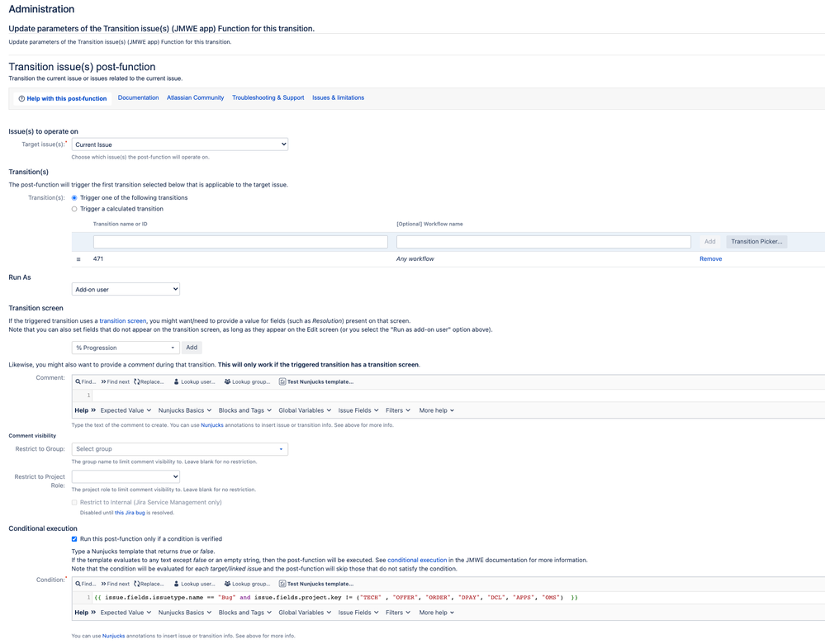Click Test Nunjucks template in the Comment editor
Viewport: 825px width, 644px height.
pyautogui.click(x=316, y=382)
